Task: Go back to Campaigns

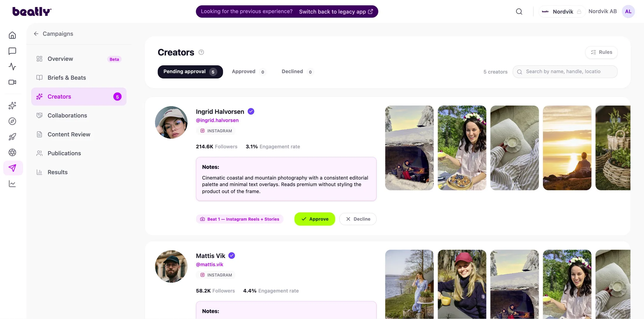Action: tap(53, 34)
